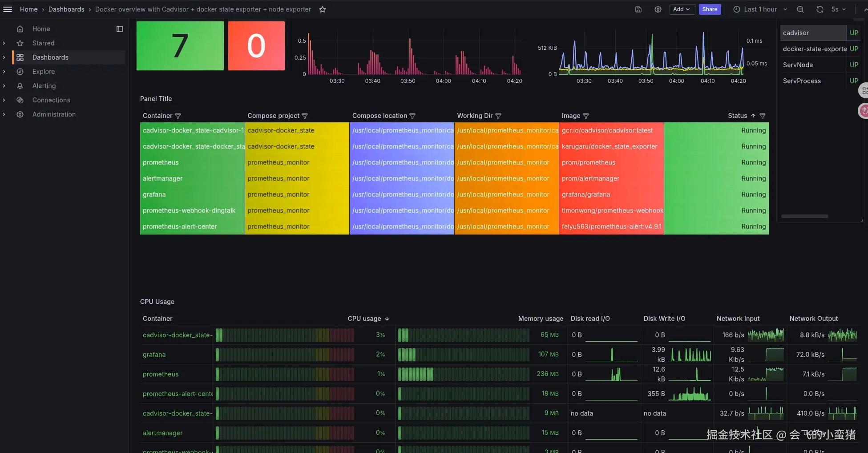Viewport: 868px width, 453px height.
Task: Click prometheus-alert-center container cell in table
Action: coord(192,226)
